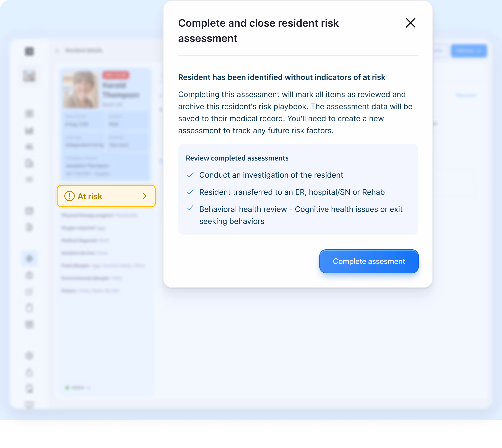This screenshot has height=448, width=502.
Task: Click the red status badge above resident name
Action: (x=116, y=75)
